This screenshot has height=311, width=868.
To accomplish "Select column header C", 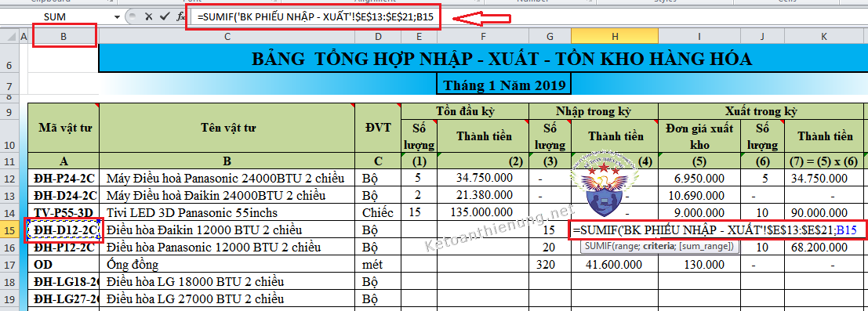I will (x=227, y=37).
